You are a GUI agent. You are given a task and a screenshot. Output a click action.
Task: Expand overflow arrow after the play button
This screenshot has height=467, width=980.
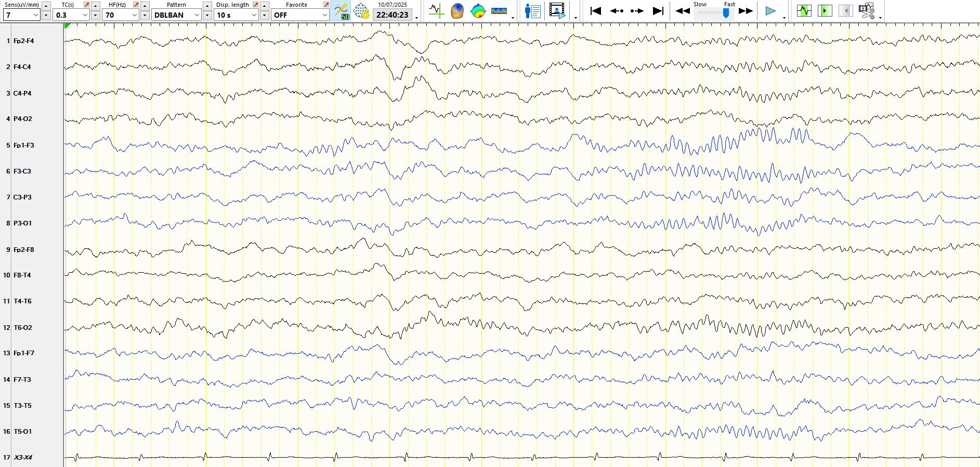click(x=784, y=18)
